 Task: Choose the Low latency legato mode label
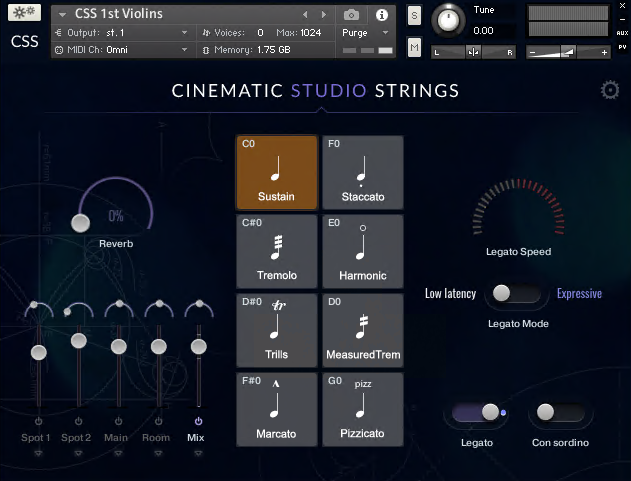[450, 293]
